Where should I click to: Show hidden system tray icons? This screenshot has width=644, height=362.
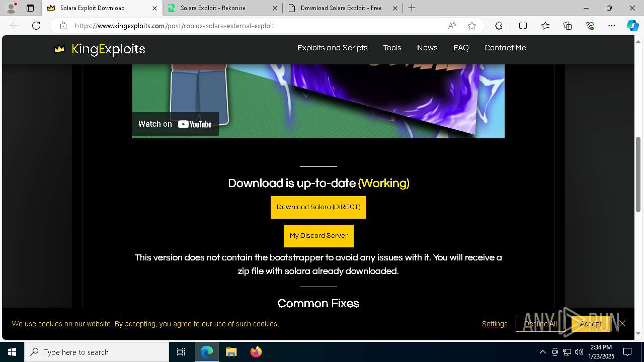[542, 352]
